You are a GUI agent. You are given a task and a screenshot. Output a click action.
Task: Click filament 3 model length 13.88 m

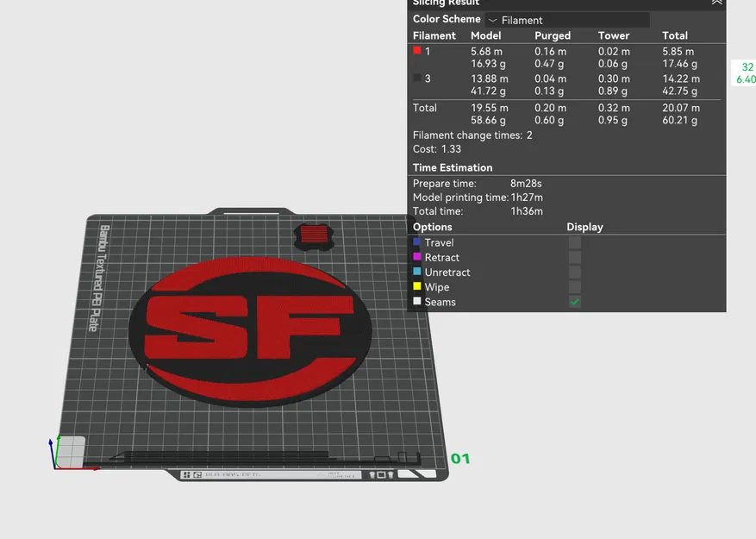tap(490, 78)
